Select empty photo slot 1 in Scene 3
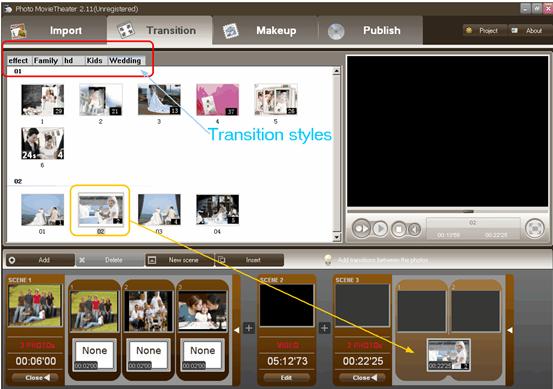This screenshot has height=389, width=553. coord(421,312)
